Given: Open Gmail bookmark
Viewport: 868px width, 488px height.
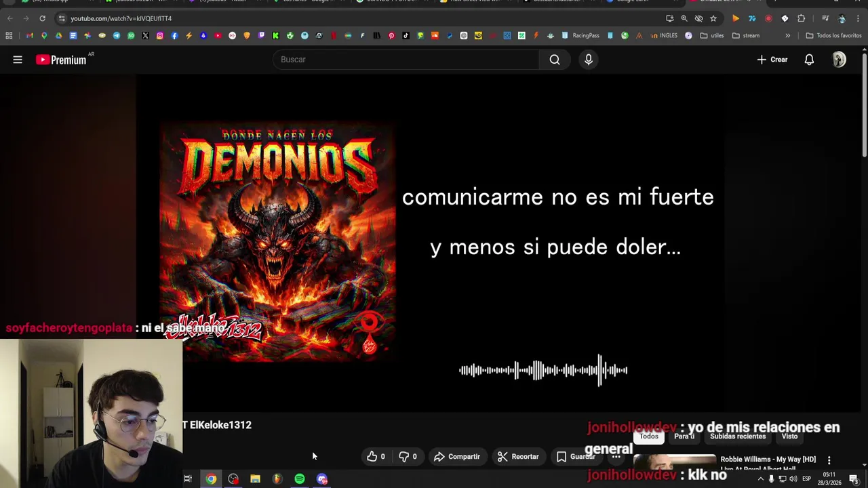Looking at the screenshot, I should [x=30, y=35].
